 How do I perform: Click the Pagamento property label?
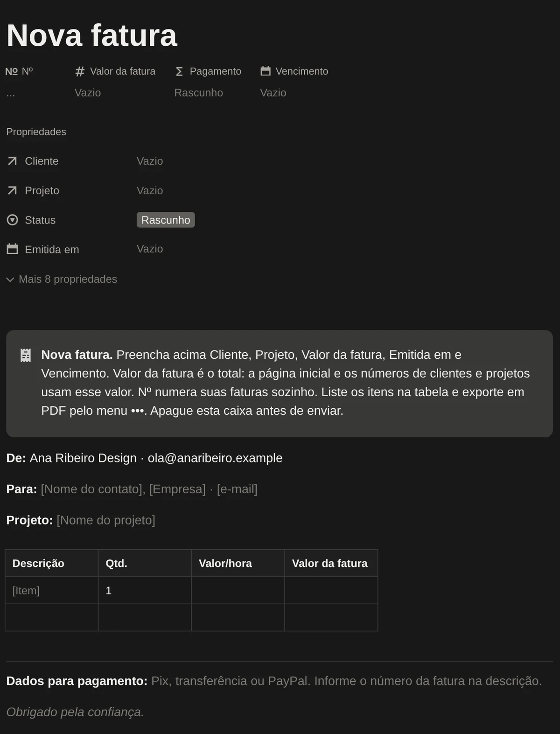(216, 71)
